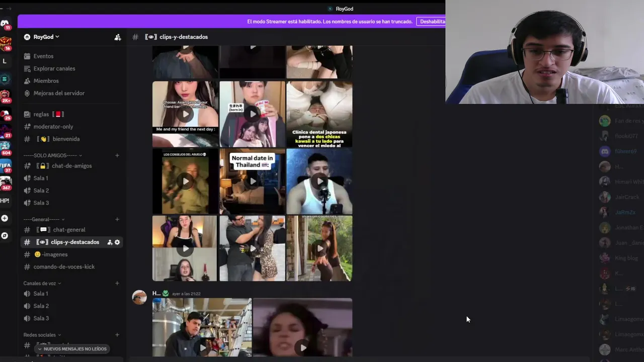Select member Himari in member list
644x362 pixels.
(619, 182)
